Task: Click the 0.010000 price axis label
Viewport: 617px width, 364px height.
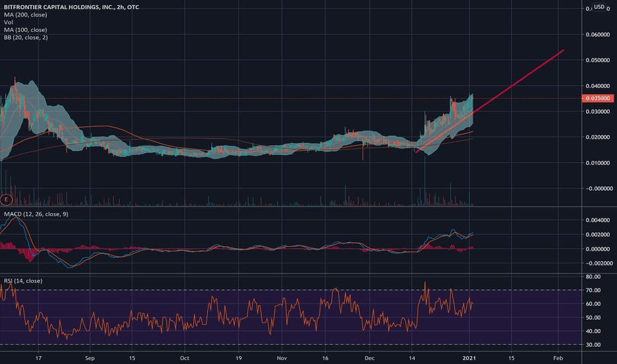Action: (x=598, y=163)
